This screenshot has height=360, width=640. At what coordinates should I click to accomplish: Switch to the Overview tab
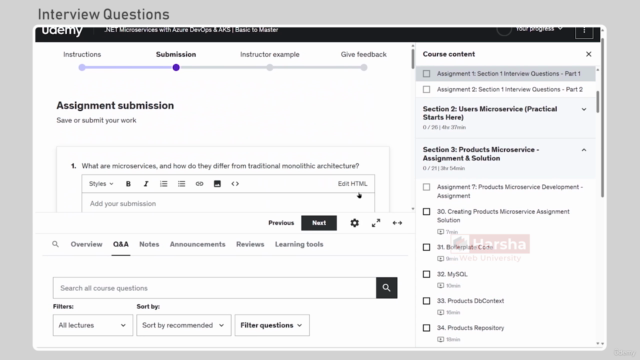[x=87, y=244]
